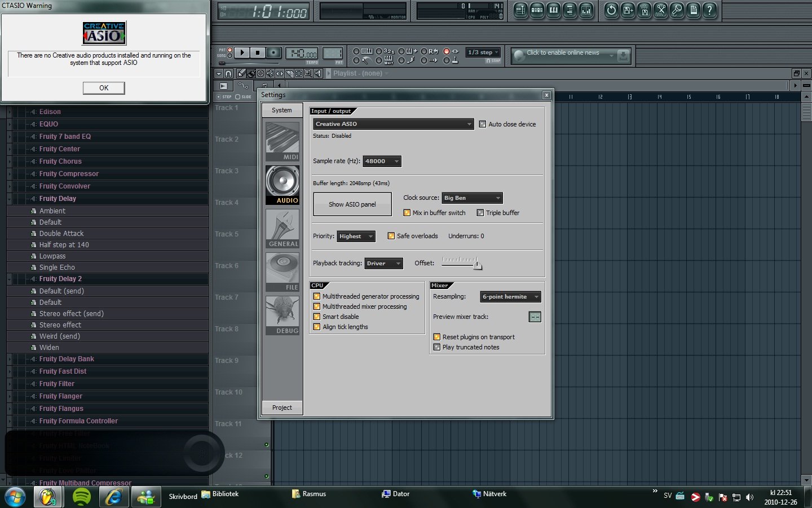The width and height of the screenshot is (812, 508).
Task: Toggle the Playlist snap magnet icon
Action: click(228, 73)
